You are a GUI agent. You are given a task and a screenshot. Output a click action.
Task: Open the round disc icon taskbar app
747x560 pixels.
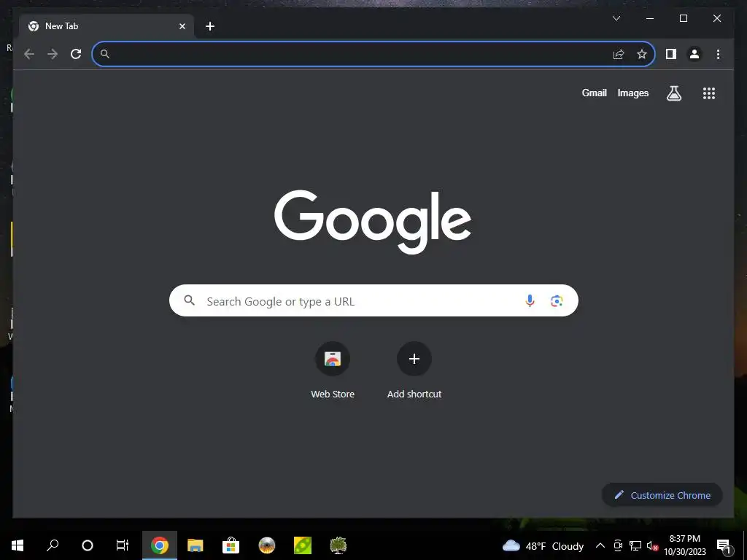(267, 545)
